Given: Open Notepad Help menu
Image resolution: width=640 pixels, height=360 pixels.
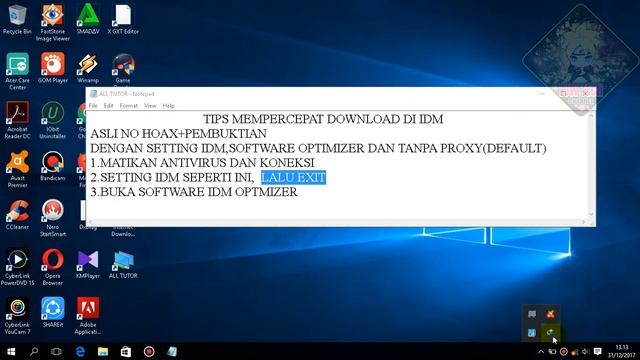Looking at the screenshot, I should click(168, 106).
